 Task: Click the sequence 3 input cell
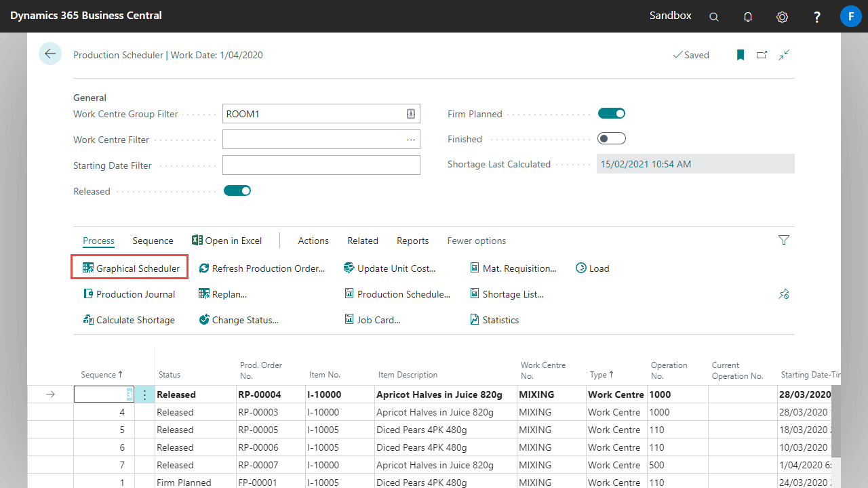pos(104,394)
